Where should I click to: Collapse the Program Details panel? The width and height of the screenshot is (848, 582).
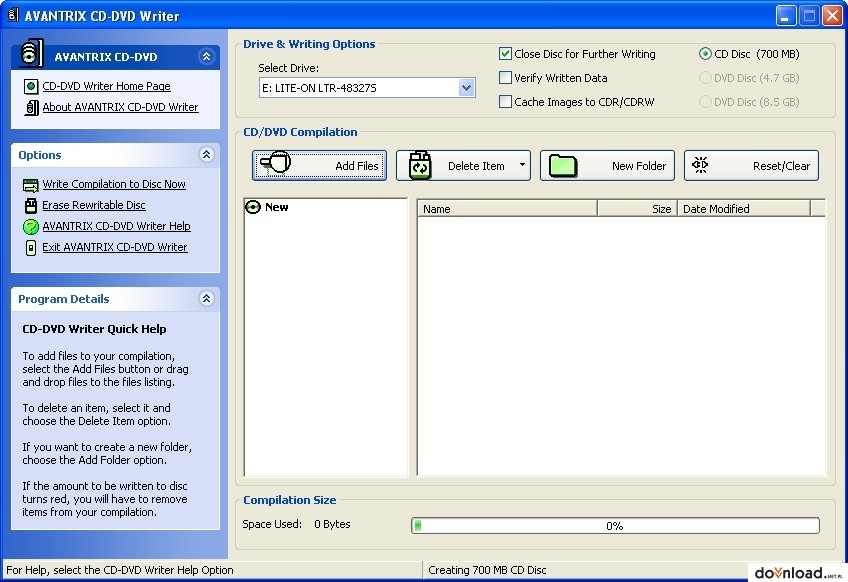point(206,299)
